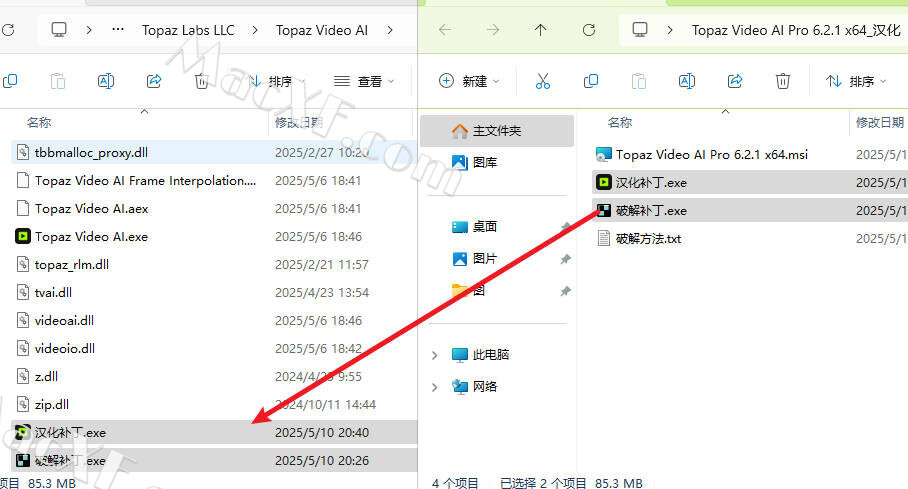Expand 此电脑 tree node
The height and width of the screenshot is (489, 908).
tap(434, 355)
